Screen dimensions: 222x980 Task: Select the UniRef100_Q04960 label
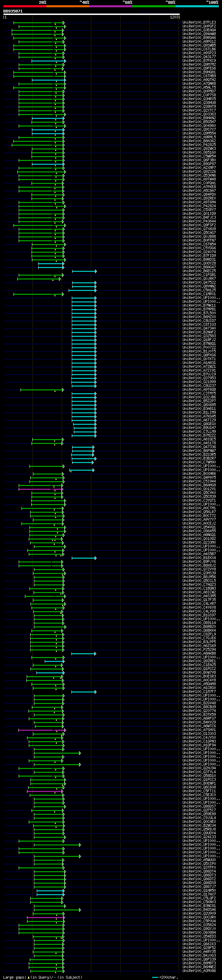pos(199,125)
